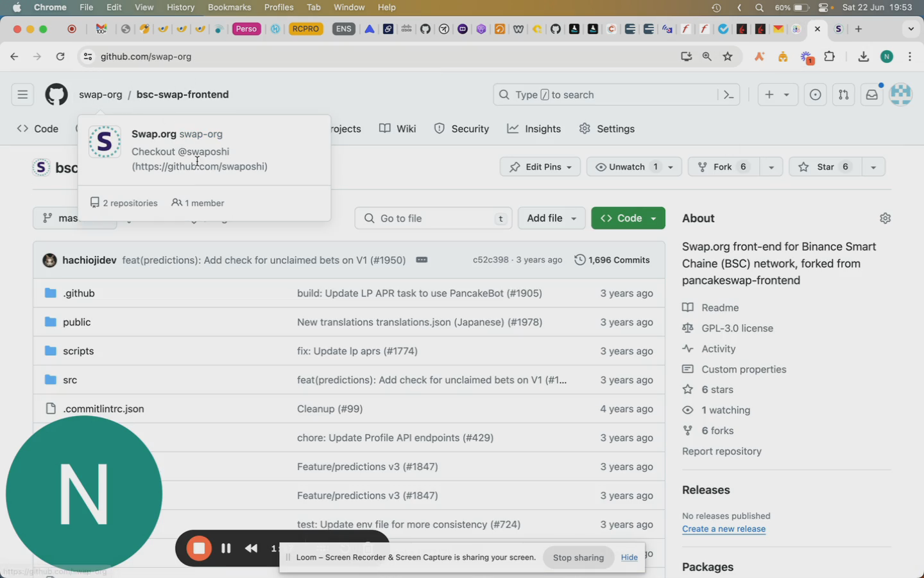Open the public folder
Screen dimensions: 924x578
(x=76, y=322)
